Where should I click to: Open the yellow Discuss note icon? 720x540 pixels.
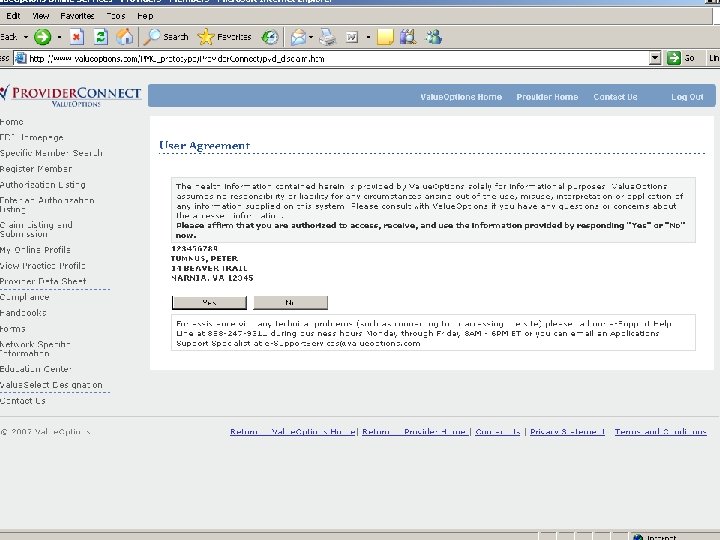pyautogui.click(x=385, y=37)
